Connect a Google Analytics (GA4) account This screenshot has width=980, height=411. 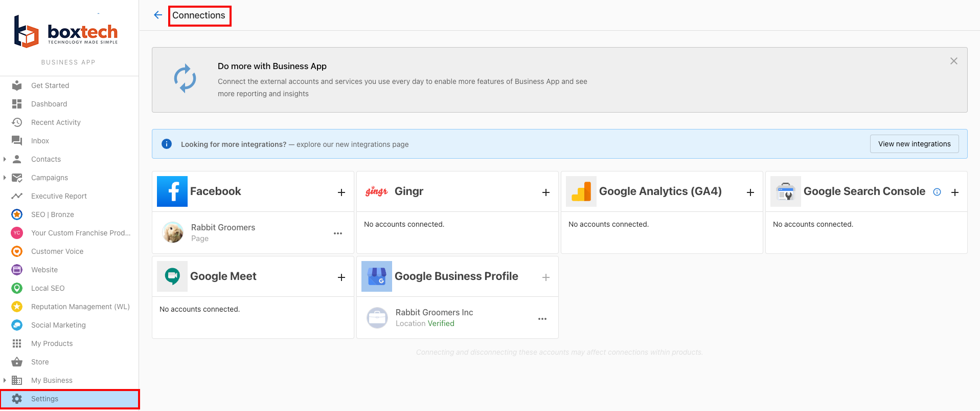(x=750, y=192)
